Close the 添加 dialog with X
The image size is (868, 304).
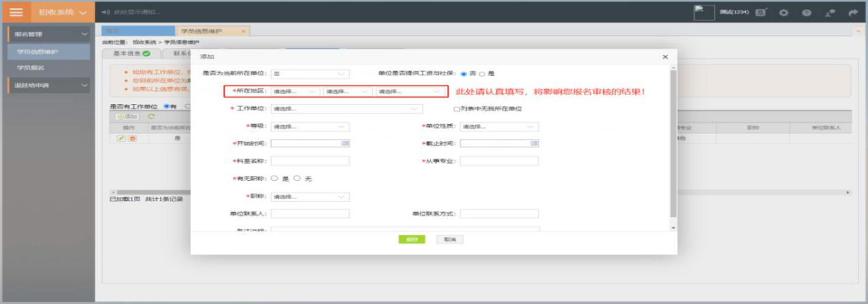tap(665, 58)
